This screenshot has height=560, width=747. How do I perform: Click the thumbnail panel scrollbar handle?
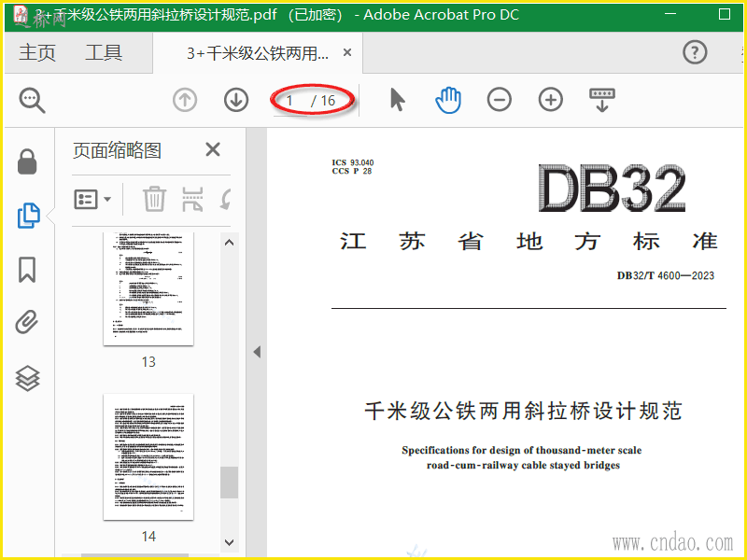229,482
